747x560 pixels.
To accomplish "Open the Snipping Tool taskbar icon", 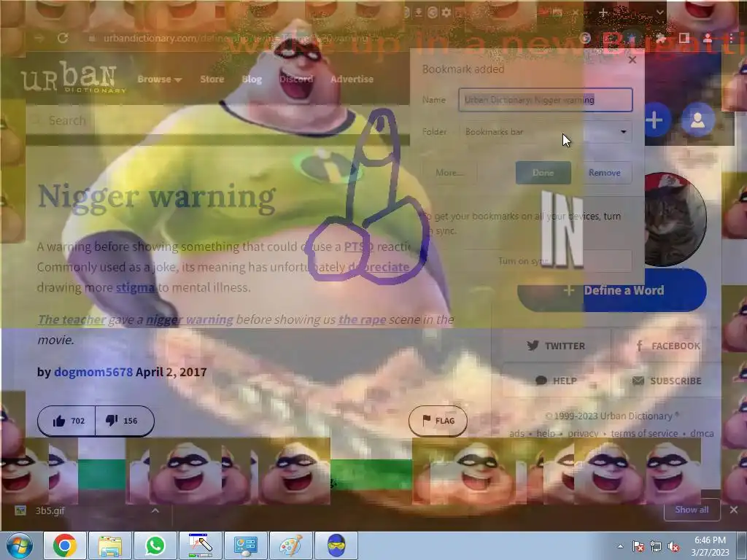I will click(201, 545).
